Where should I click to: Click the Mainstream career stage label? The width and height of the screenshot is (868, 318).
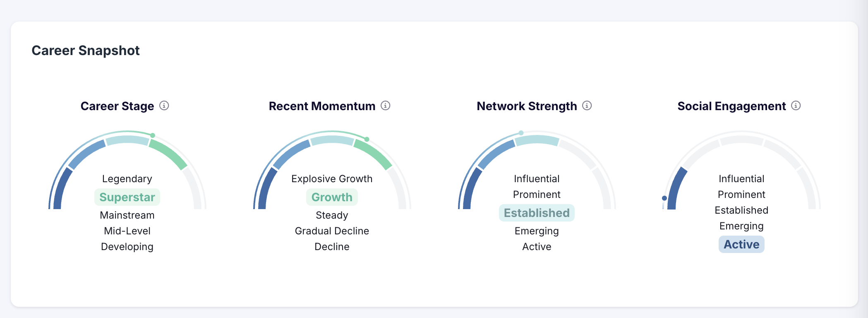[127, 215]
